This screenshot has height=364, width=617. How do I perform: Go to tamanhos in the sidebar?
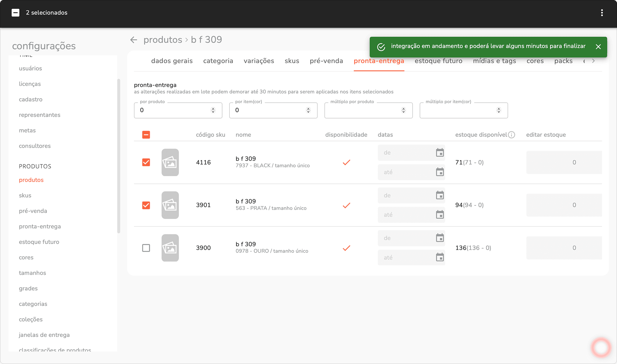pos(32,273)
